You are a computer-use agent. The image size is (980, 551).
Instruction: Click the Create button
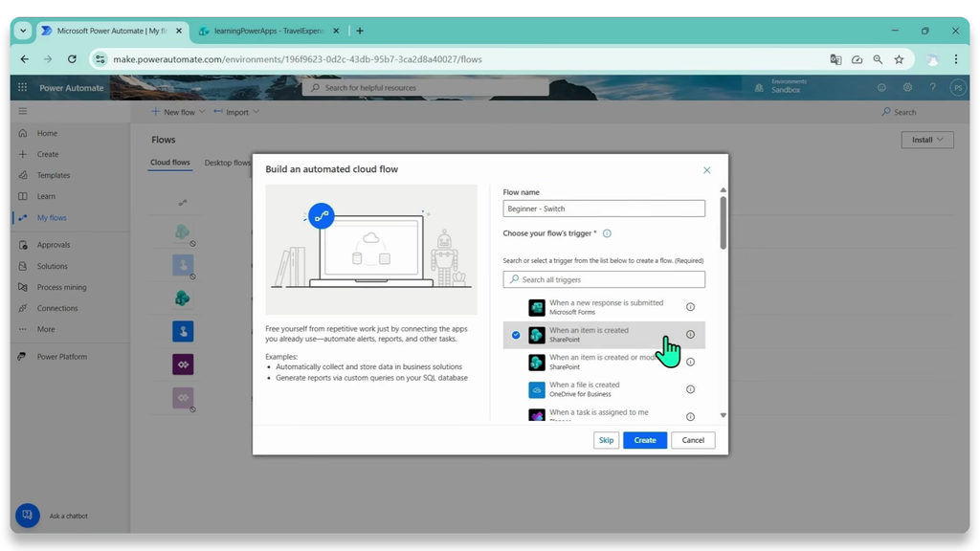point(645,440)
